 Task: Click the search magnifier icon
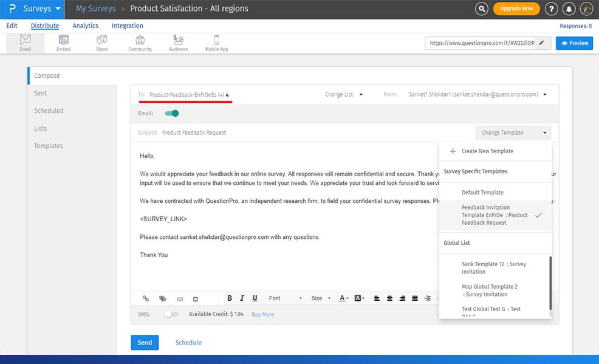click(481, 9)
